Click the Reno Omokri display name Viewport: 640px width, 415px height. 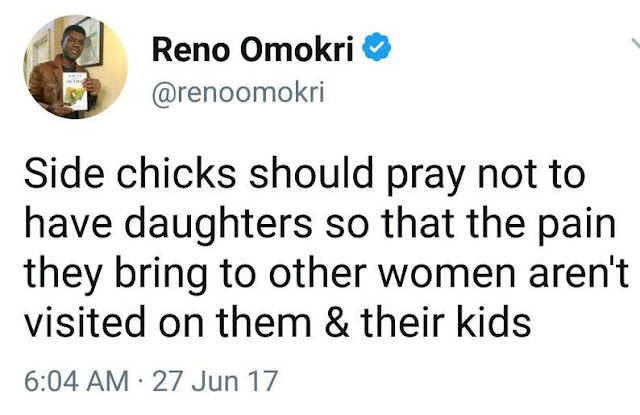[253, 49]
